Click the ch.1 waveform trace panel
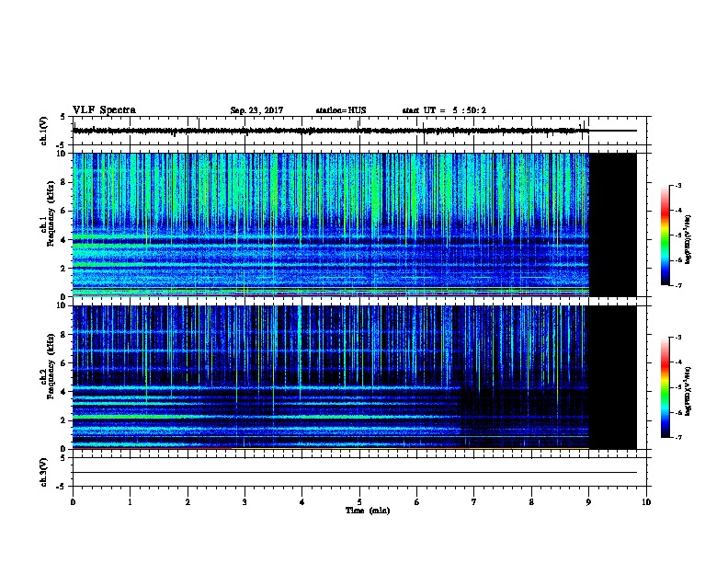 click(359, 131)
